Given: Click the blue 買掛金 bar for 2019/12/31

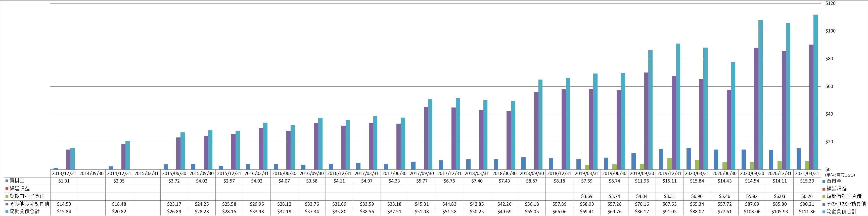Looking at the screenshot, I should coord(661,159).
